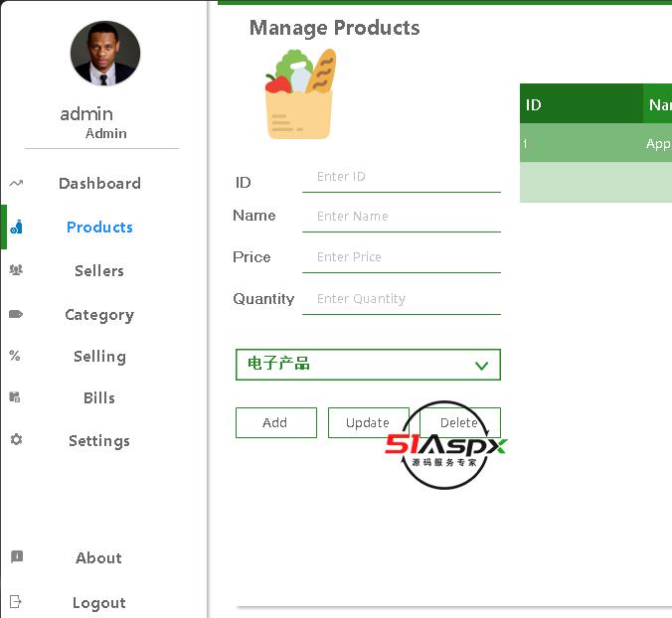Screen dimensions: 672x618
Task: Open the Settings page
Action: (99, 441)
